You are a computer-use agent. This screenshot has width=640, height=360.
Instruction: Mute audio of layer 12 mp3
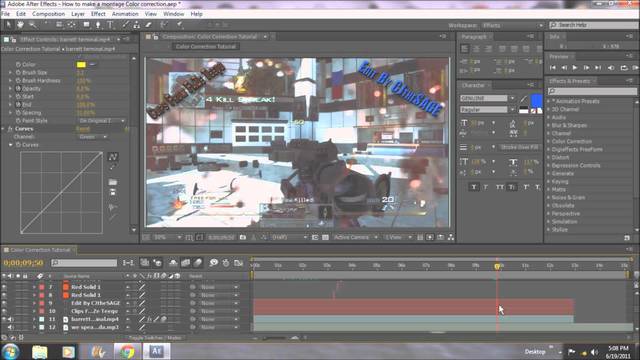point(11,327)
